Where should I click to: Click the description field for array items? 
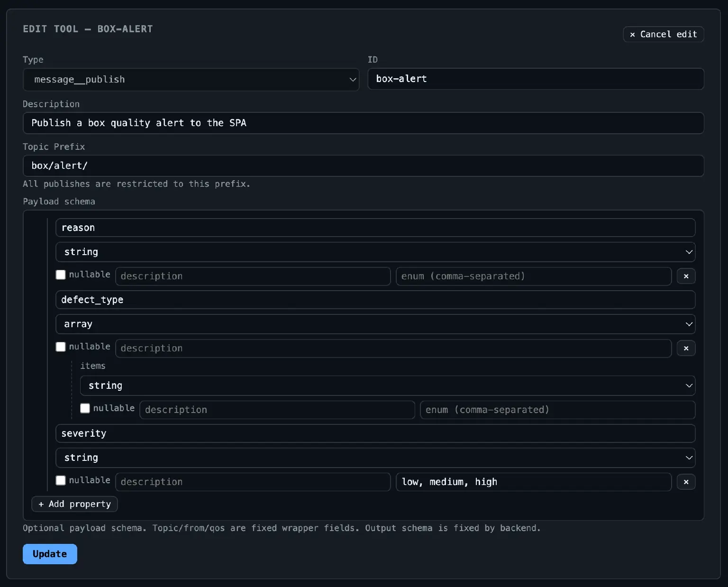tap(277, 410)
